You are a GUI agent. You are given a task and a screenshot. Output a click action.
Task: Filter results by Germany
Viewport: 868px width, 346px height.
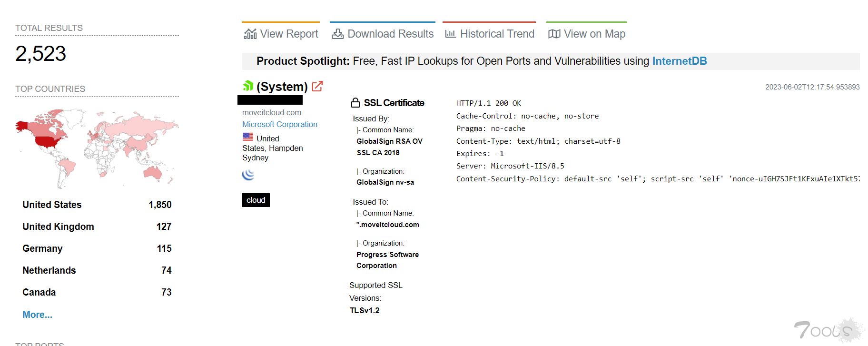[42, 248]
